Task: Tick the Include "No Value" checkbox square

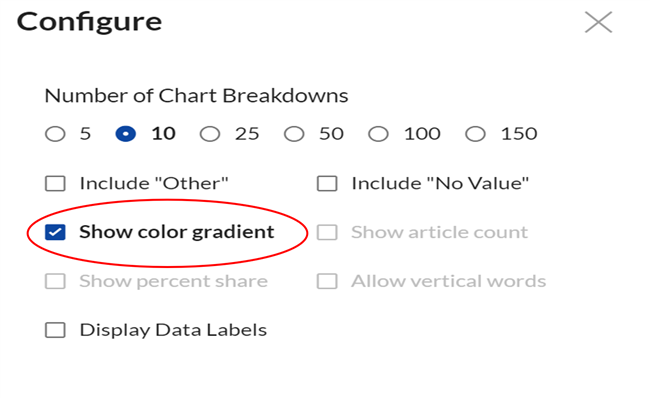Action: coord(327,183)
